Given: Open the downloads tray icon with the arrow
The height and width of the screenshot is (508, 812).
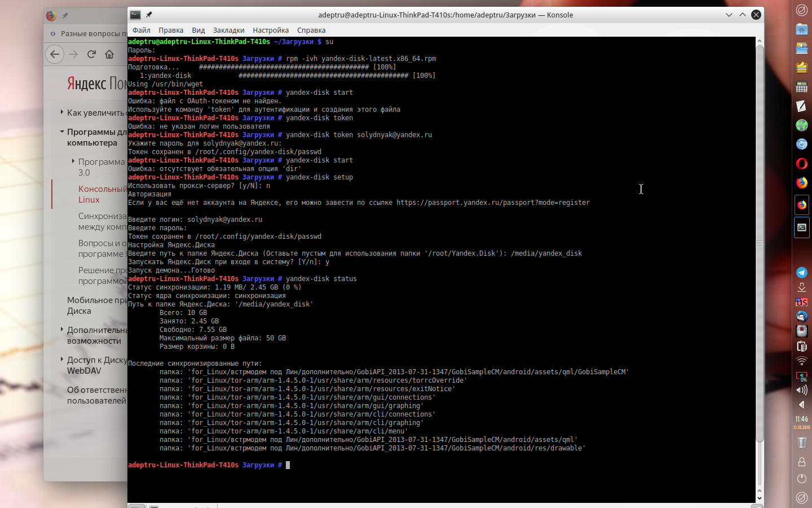Looking at the screenshot, I should pyautogui.click(x=801, y=287).
